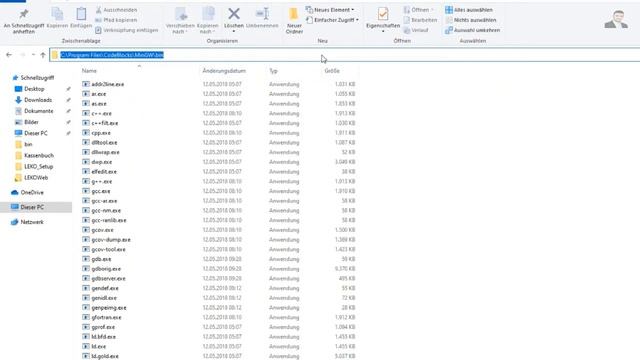Open the Neues Element dropdown
The height and width of the screenshot is (360, 640).
pyautogui.click(x=330, y=10)
